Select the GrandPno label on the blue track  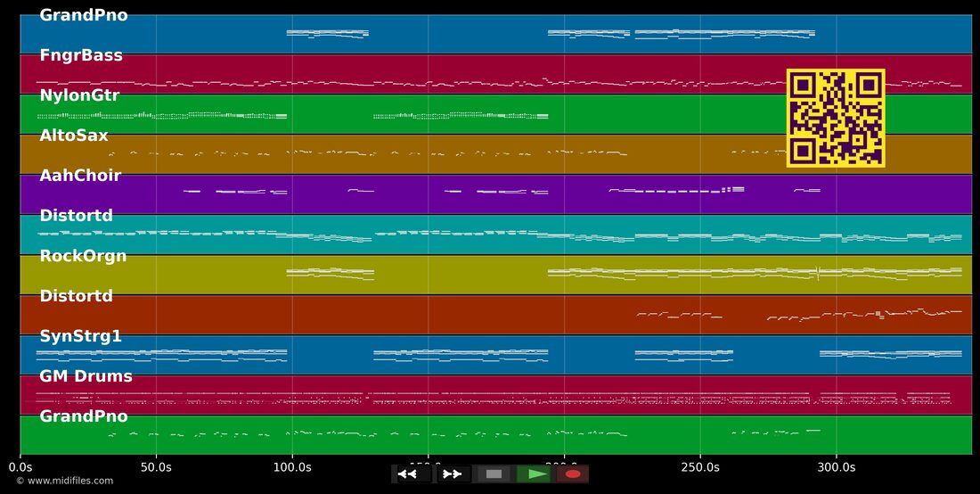coord(84,16)
